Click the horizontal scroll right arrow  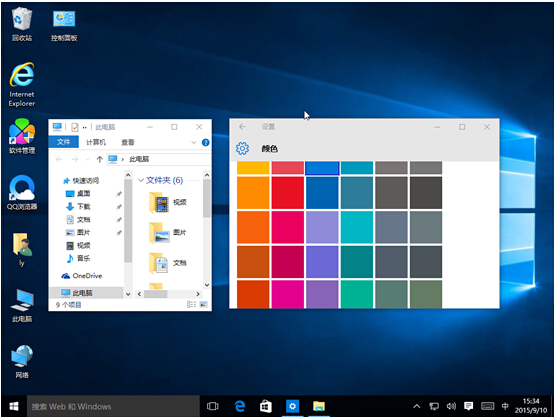pyautogui.click(x=198, y=294)
